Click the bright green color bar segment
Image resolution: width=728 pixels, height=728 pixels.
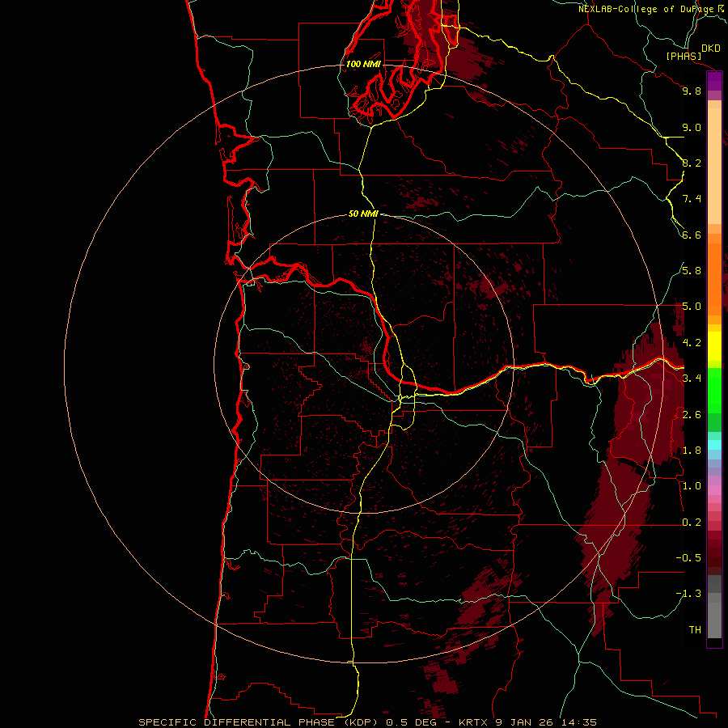click(x=714, y=391)
